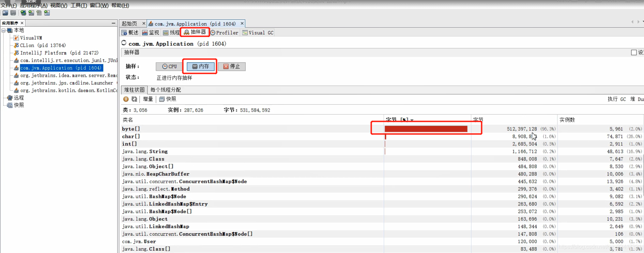644x253 pixels.
Task: Select the java.lang.String row
Action: (x=382, y=152)
